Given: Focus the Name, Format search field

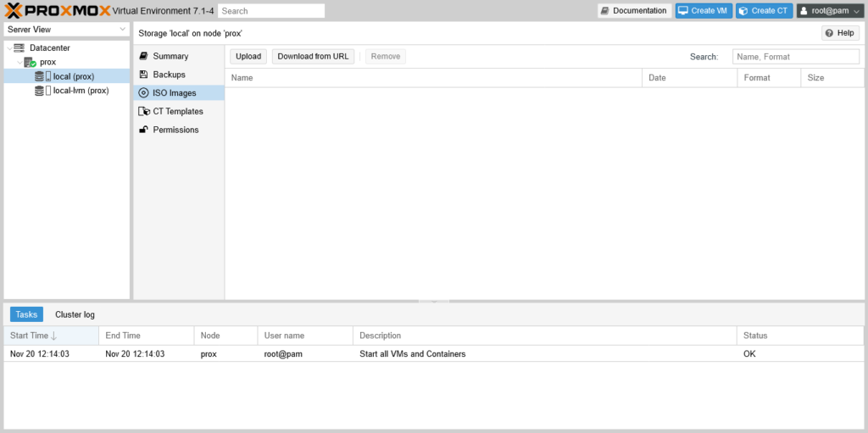Looking at the screenshot, I should click(x=796, y=57).
